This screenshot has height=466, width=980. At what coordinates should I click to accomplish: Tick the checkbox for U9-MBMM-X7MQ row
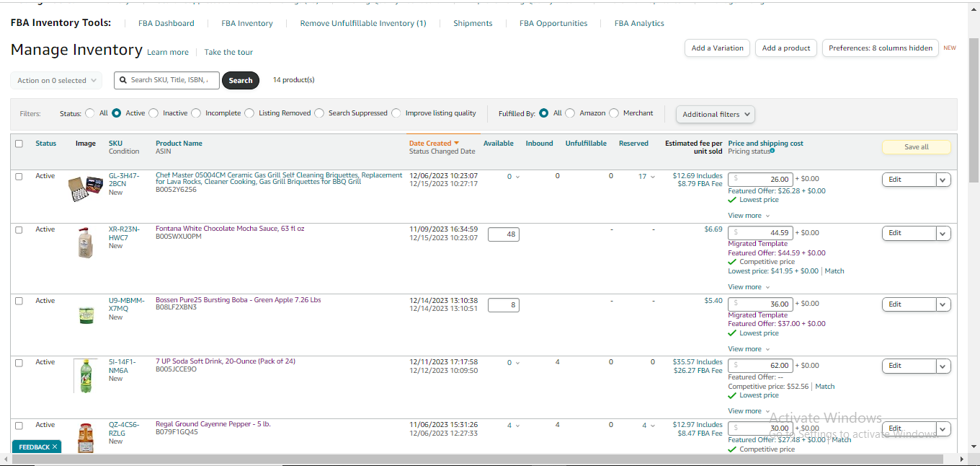[19, 302]
